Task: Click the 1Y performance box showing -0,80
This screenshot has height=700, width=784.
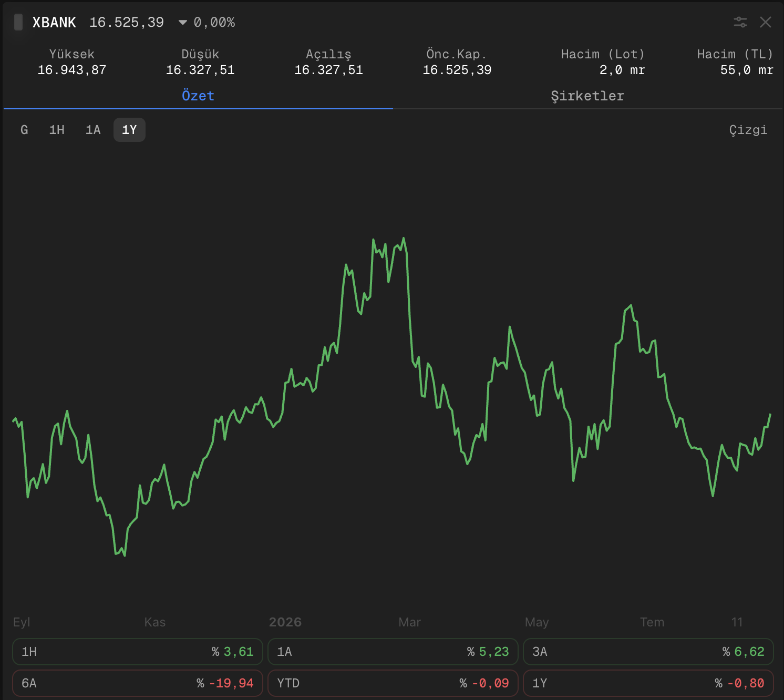Action: (x=648, y=683)
